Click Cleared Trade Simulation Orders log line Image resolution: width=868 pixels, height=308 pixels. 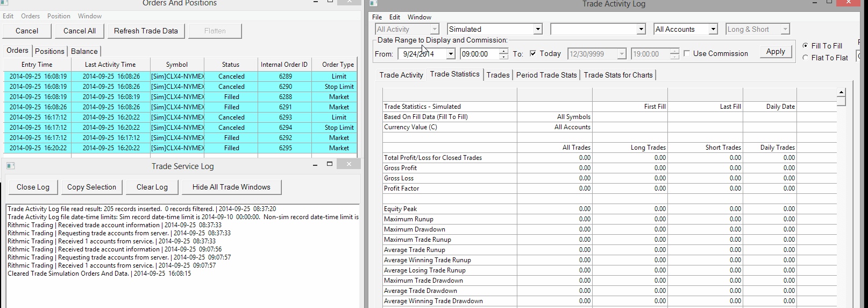pyautogui.click(x=99, y=274)
